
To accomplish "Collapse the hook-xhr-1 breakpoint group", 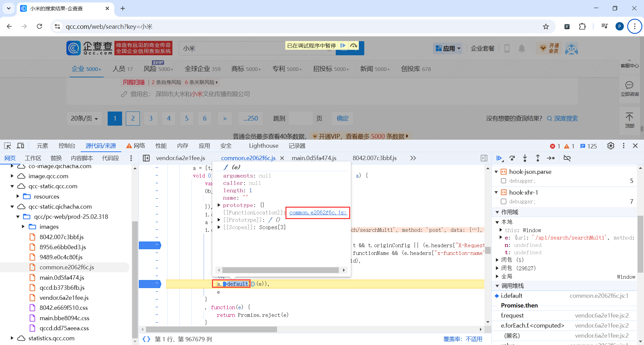I will tap(496, 193).
